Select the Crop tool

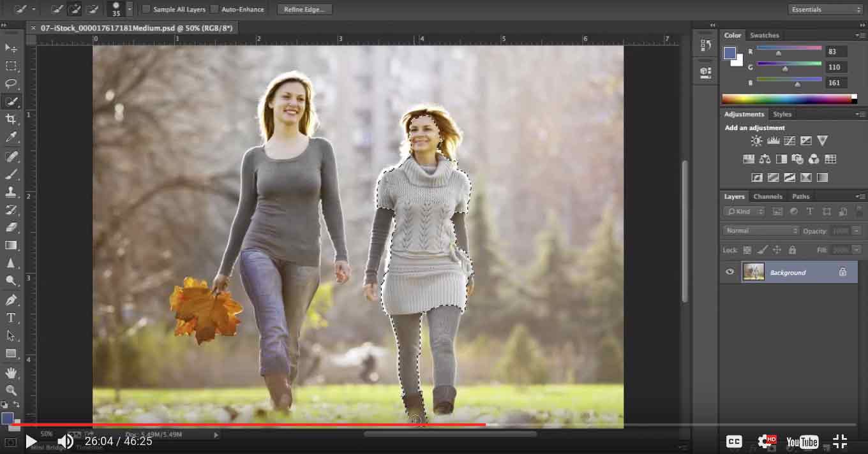[x=11, y=119]
